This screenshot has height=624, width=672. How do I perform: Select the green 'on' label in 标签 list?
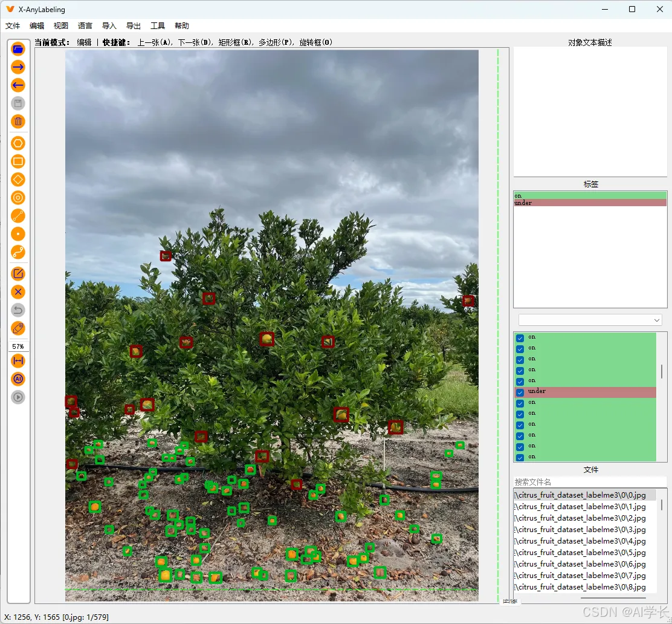click(590, 195)
